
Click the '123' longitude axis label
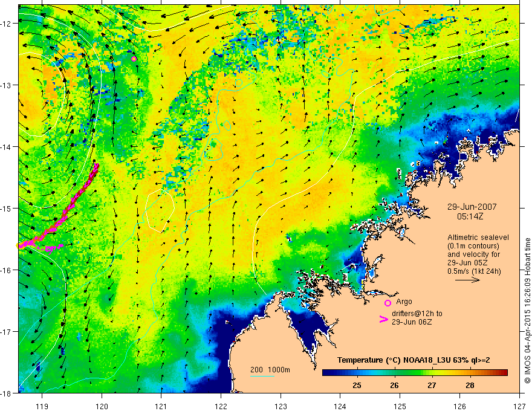click(x=281, y=406)
